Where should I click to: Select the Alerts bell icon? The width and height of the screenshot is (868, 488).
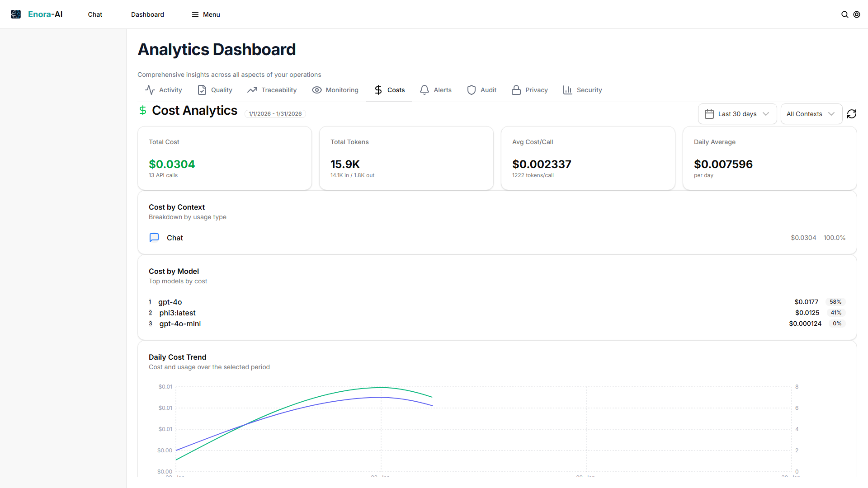pos(424,90)
